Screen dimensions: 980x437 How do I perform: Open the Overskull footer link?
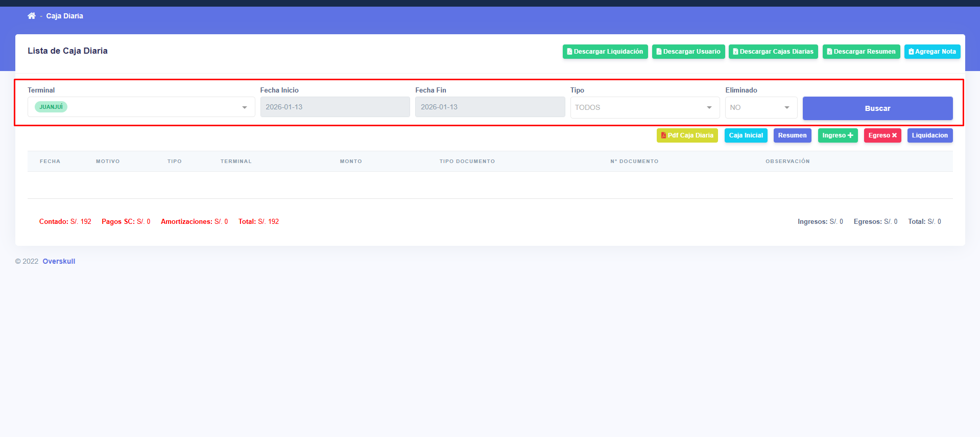pyautogui.click(x=59, y=261)
